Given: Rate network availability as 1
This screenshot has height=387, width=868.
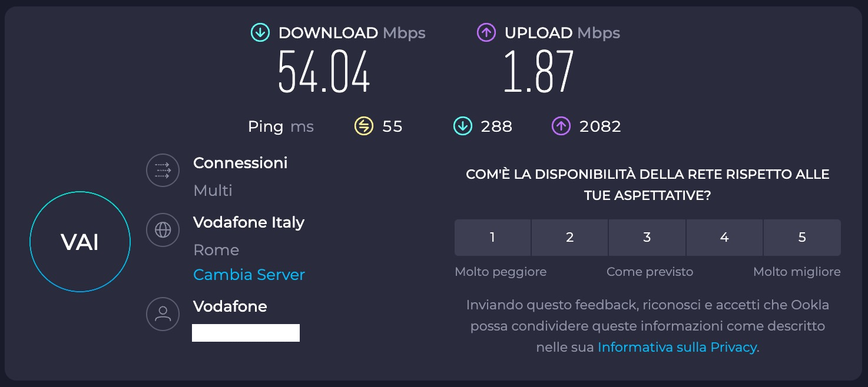Looking at the screenshot, I should point(492,238).
